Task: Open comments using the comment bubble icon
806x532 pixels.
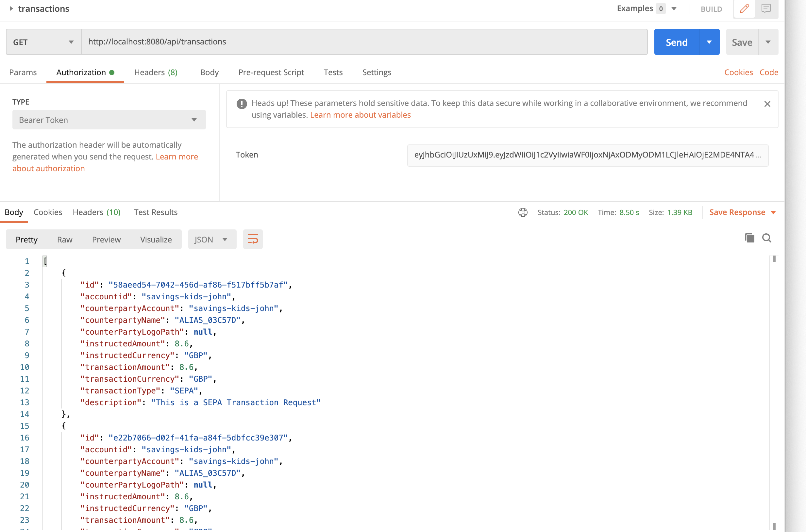Action: [766, 9]
